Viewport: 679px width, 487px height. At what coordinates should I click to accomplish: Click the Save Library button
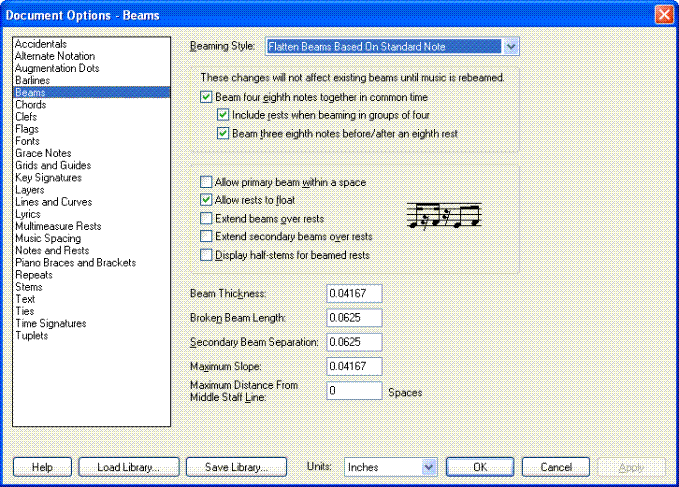click(x=235, y=467)
